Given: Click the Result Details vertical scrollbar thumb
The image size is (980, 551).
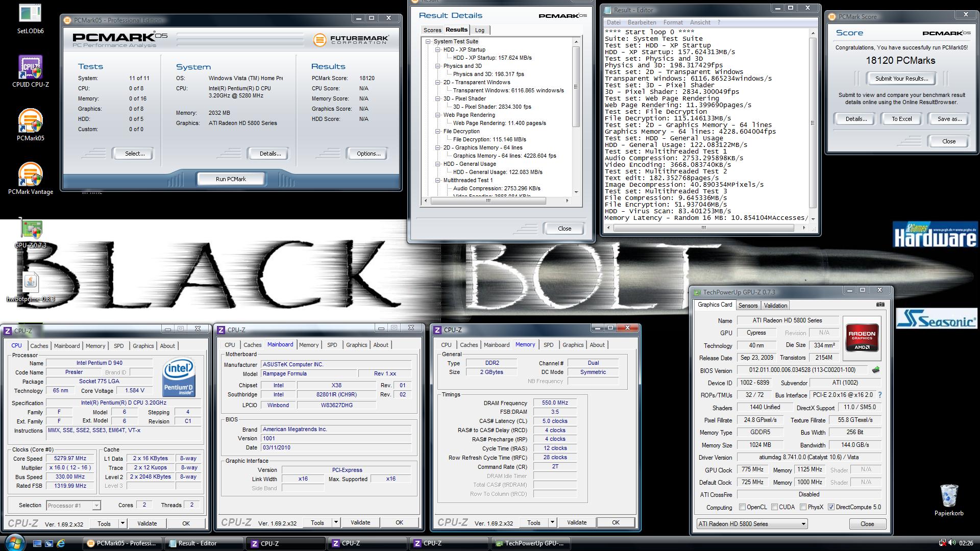Looking at the screenshot, I should pyautogui.click(x=576, y=87).
